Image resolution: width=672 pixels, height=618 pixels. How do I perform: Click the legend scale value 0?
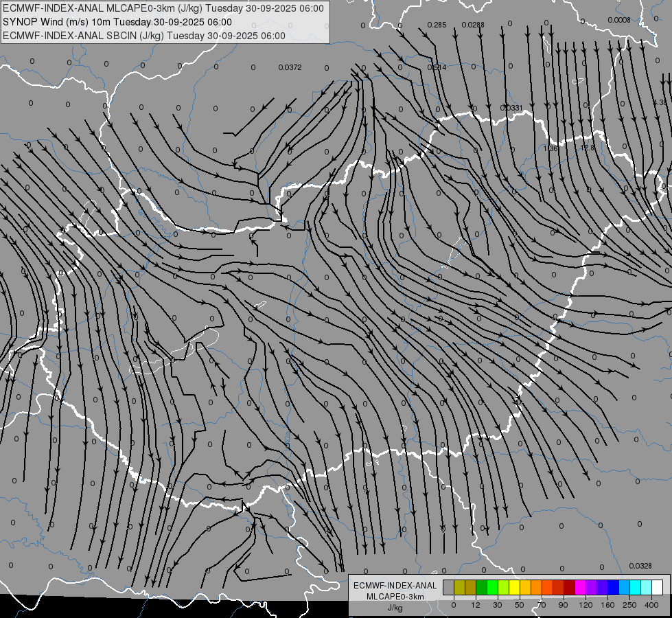pyautogui.click(x=454, y=605)
